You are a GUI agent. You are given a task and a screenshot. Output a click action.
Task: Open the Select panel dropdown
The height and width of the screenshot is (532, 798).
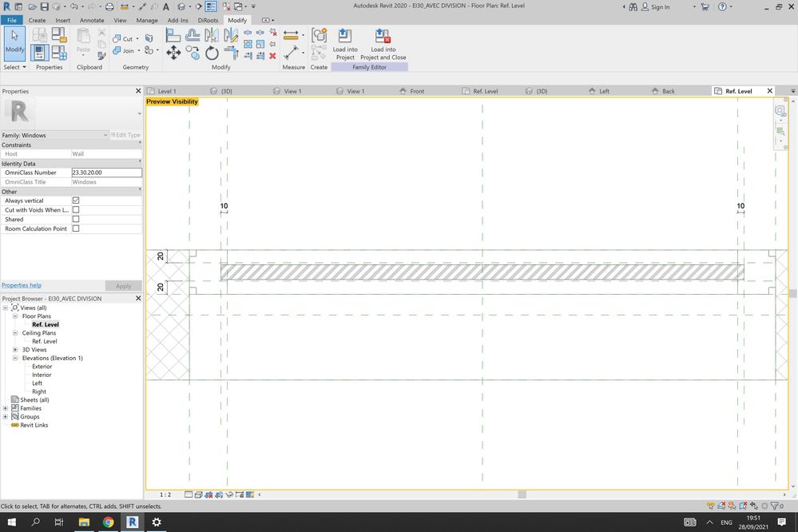point(14,67)
